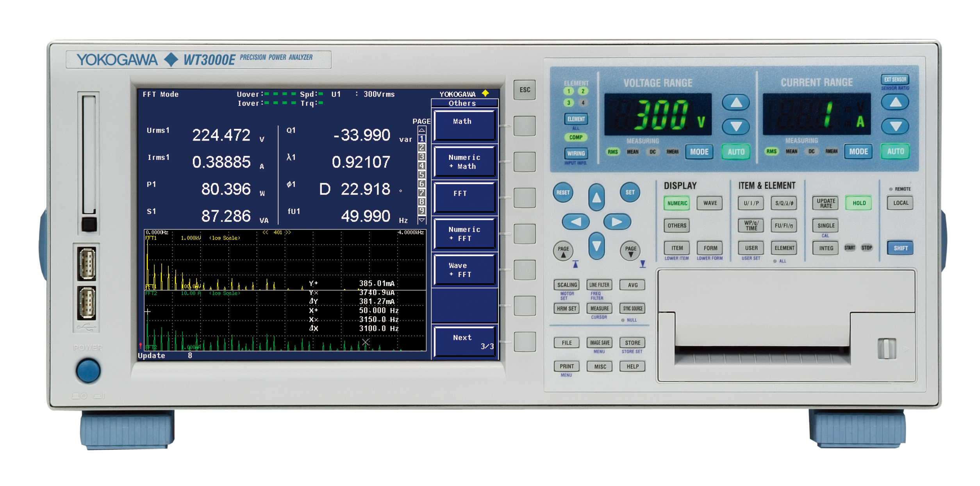Click the Next 3/3 softkey
The width and height of the screenshot is (980, 486).
click(464, 342)
